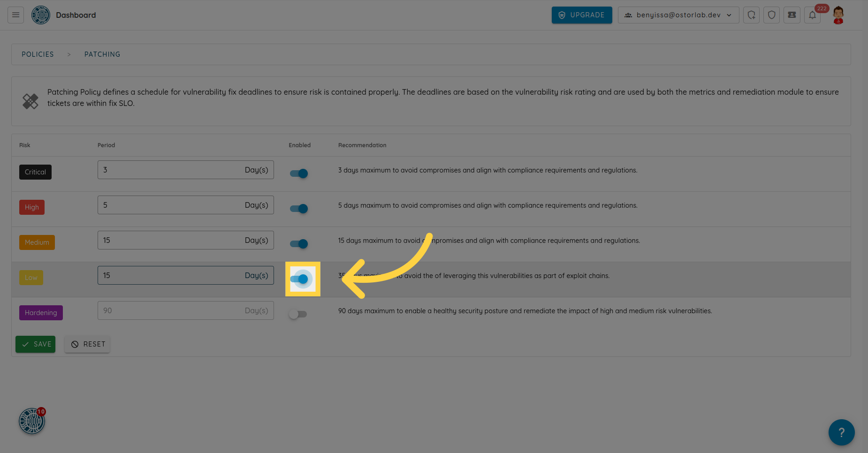Click floating Ostorlab badge with 10 notifications
This screenshot has width=868, height=453.
click(32, 421)
